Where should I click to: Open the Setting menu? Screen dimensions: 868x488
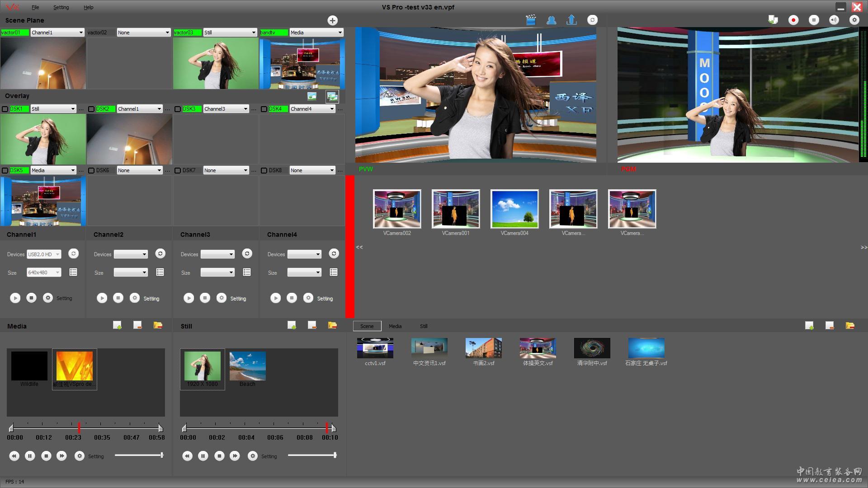click(x=61, y=7)
